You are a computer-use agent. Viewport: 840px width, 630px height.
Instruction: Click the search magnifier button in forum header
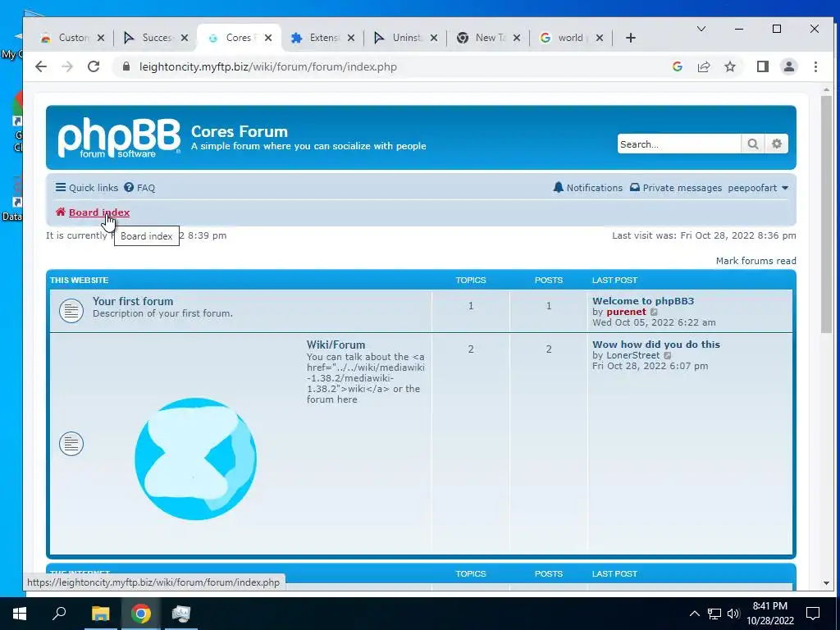753,144
